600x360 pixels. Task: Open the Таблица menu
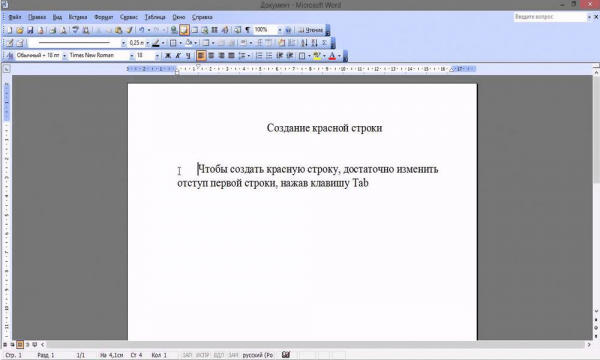click(155, 17)
